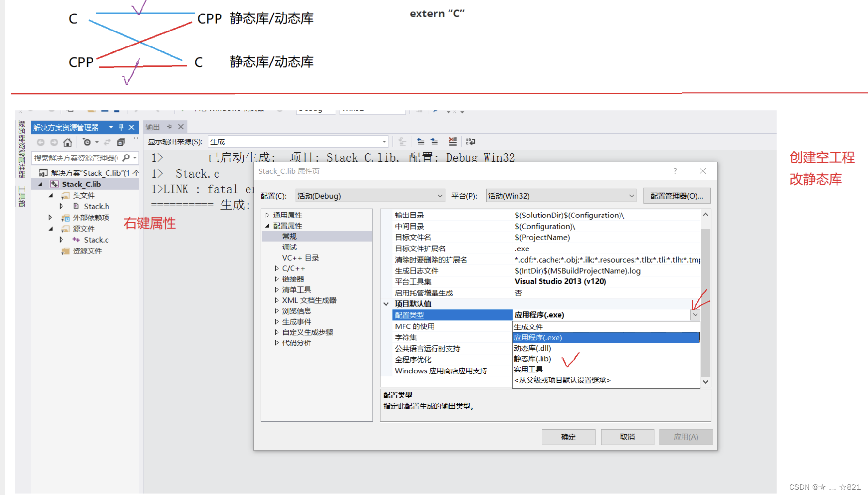Expand the 链接器 property node
Screen dimensions: 868x495
point(277,279)
